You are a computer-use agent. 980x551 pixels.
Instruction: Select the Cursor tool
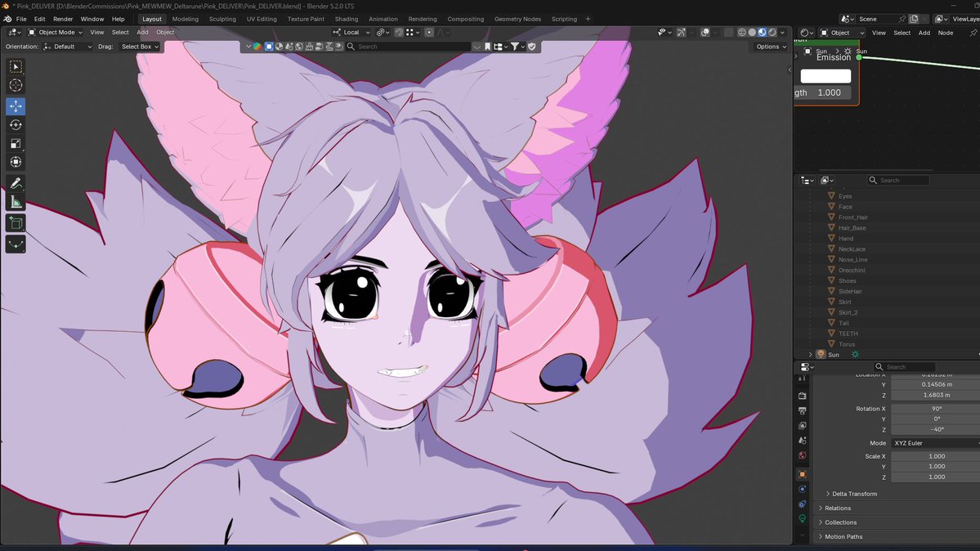pyautogui.click(x=16, y=86)
